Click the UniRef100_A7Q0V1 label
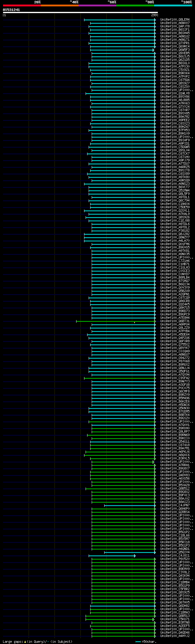The height and width of the screenshot is (644, 195). 175,425
